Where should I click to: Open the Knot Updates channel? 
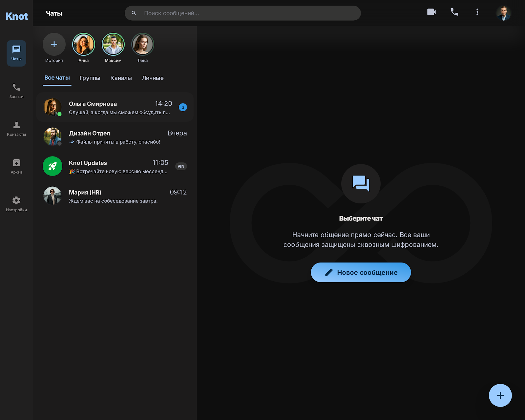point(115,166)
